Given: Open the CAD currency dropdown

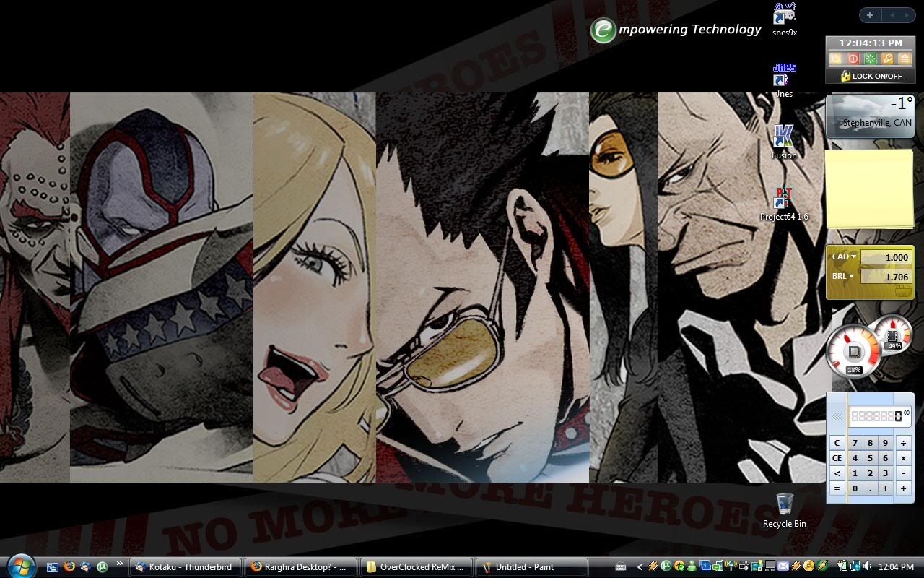Looking at the screenshot, I should pyautogui.click(x=844, y=256).
